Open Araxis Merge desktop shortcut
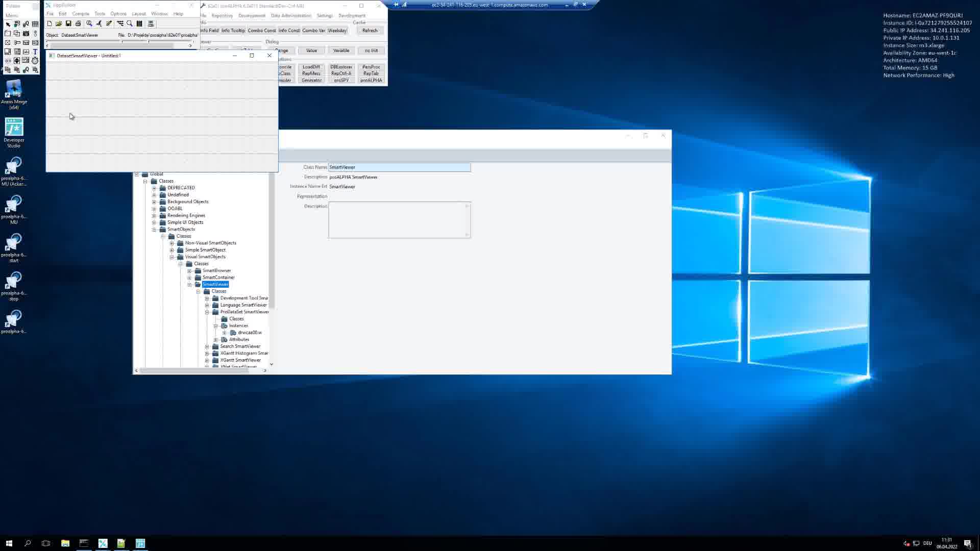This screenshot has width=980, height=551. tap(14, 94)
